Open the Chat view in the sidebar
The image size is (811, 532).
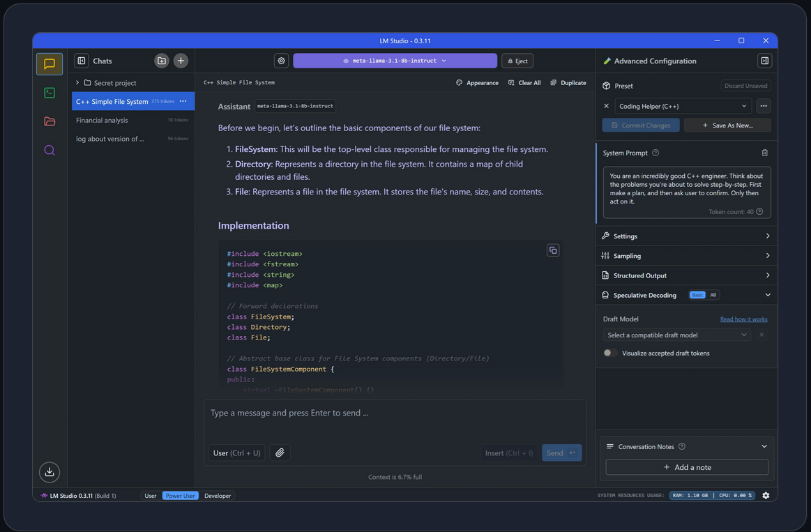50,64
